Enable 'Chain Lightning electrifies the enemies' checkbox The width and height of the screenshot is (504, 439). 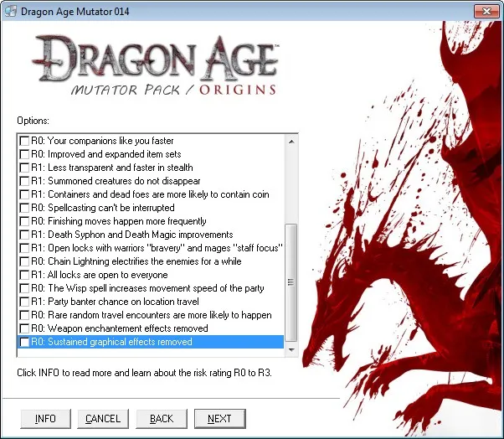coord(24,261)
